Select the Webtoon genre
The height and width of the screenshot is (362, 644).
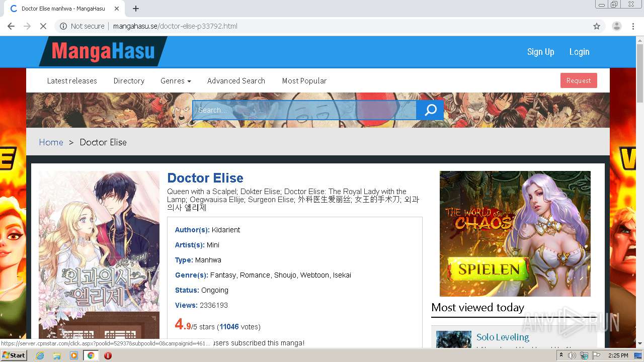click(x=314, y=275)
